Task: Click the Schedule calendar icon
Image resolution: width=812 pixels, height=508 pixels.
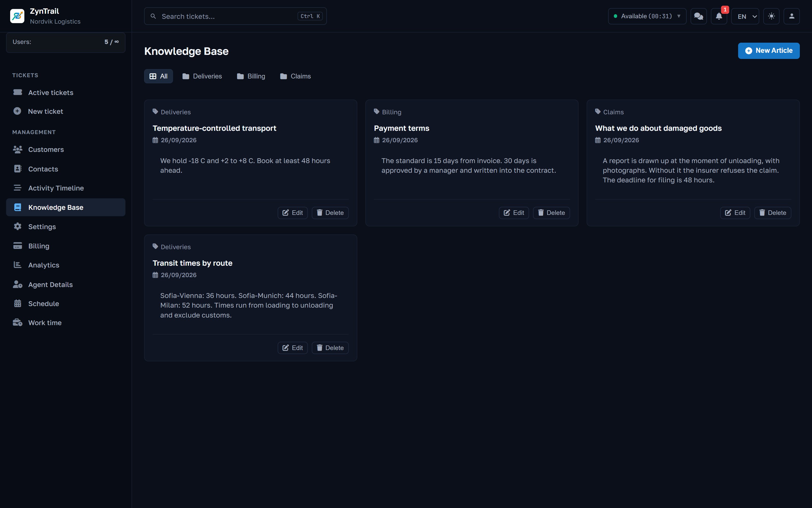Action: (x=18, y=303)
